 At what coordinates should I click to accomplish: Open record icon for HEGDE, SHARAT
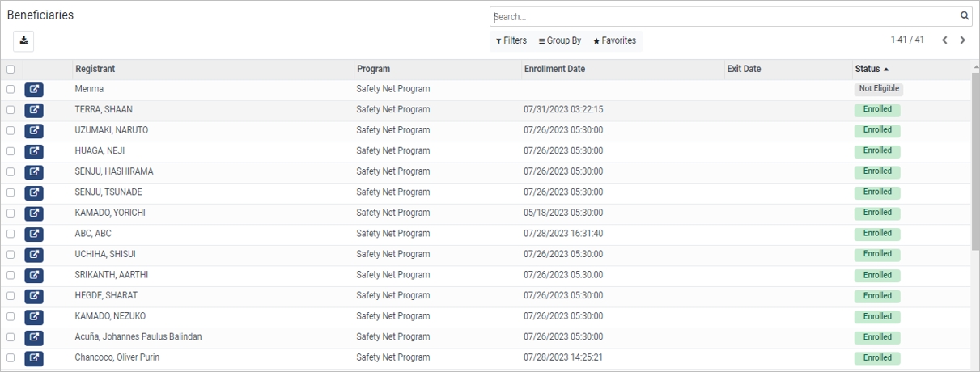(x=34, y=296)
